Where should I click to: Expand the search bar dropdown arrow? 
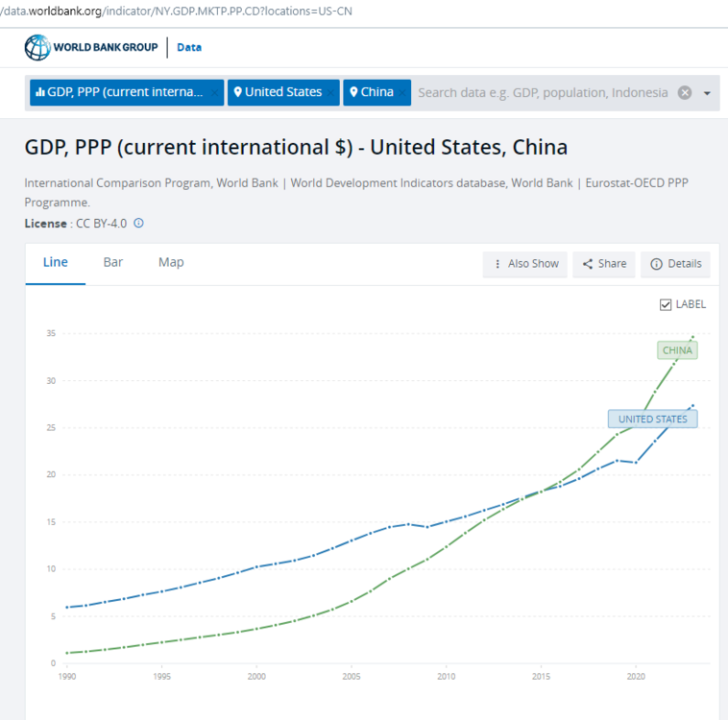[x=707, y=93]
